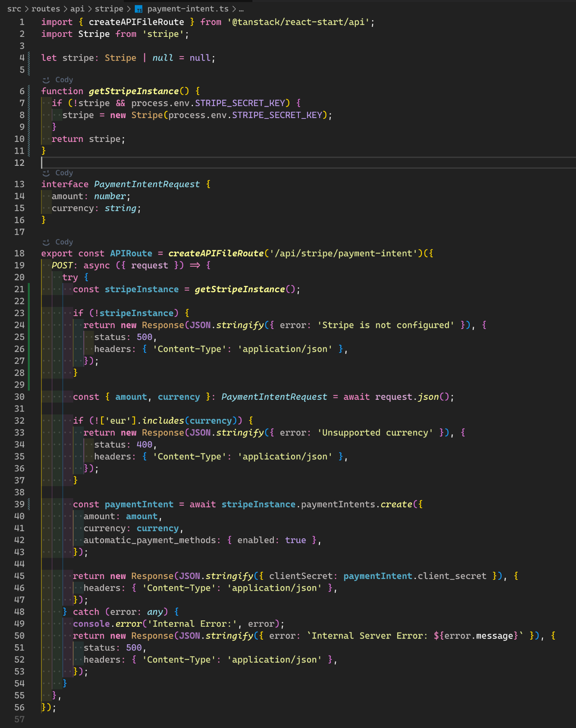Click 'amount: number' property on line 14
The image size is (576, 728).
pyautogui.click(x=89, y=196)
